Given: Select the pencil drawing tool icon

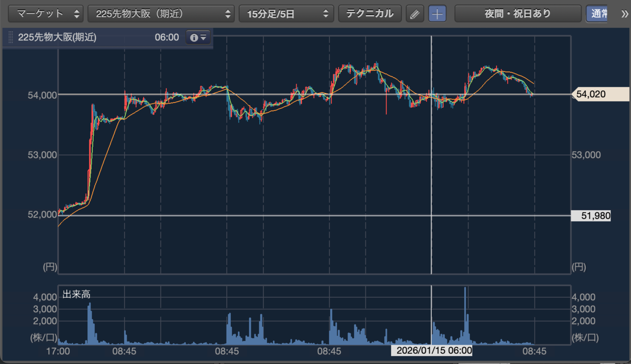Looking at the screenshot, I should tap(415, 14).
